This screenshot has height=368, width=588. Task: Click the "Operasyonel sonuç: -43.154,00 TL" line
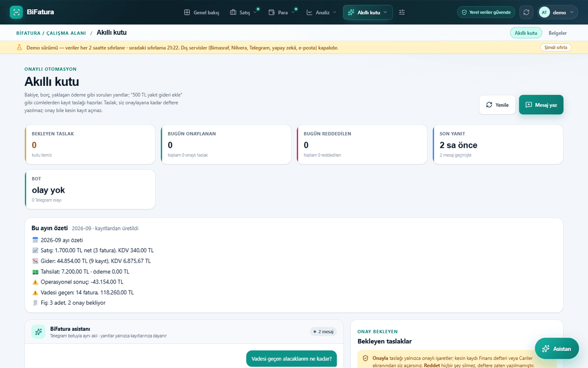click(77, 282)
